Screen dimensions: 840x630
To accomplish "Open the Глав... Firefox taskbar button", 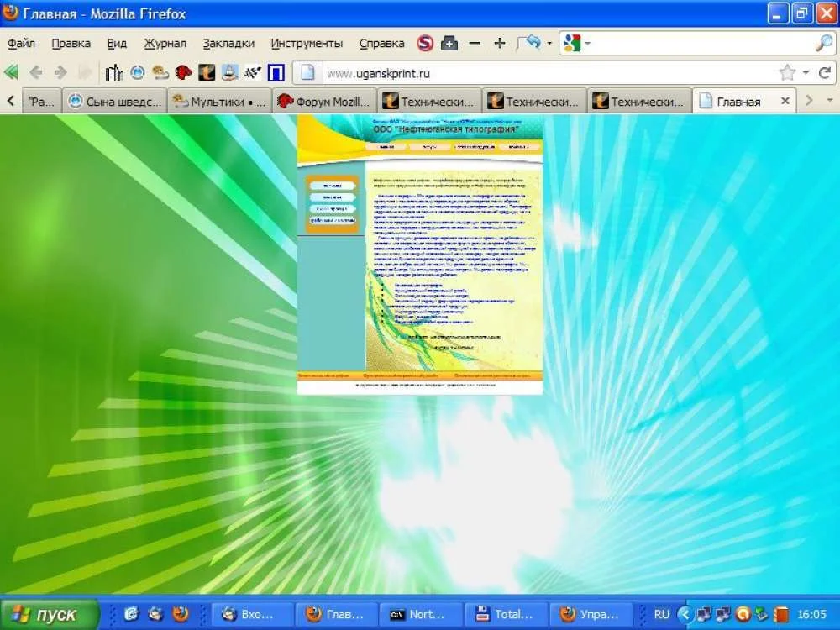I will 336,614.
